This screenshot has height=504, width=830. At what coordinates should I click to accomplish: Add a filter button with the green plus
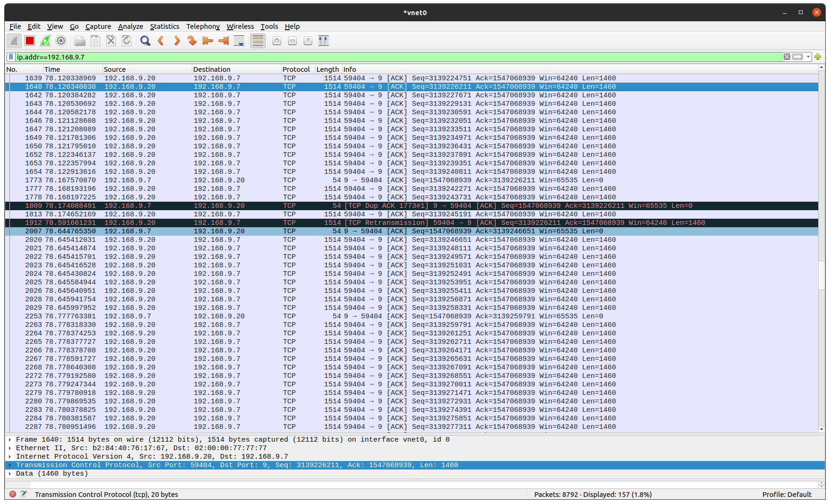coord(818,57)
